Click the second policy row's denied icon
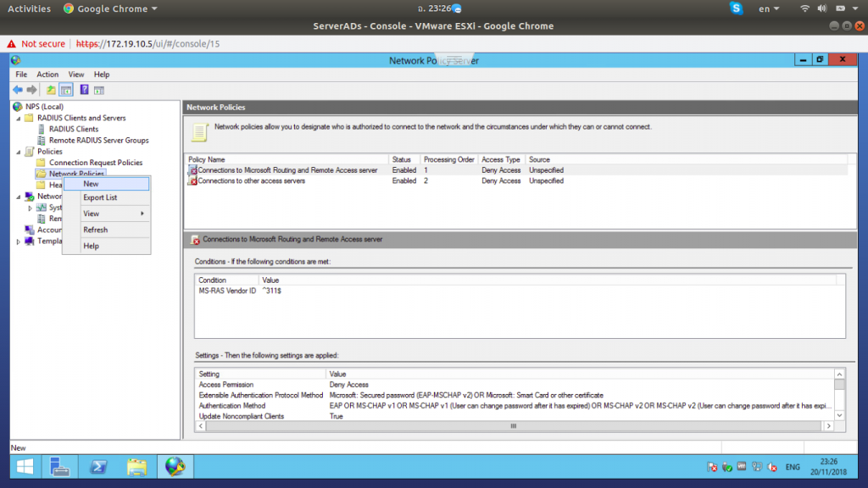The height and width of the screenshot is (488, 868). click(x=192, y=181)
